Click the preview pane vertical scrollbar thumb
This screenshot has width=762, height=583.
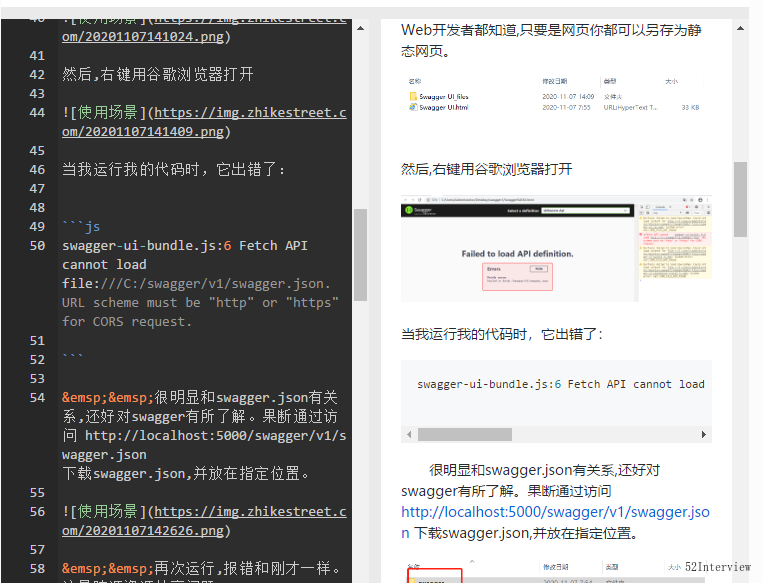click(740, 199)
